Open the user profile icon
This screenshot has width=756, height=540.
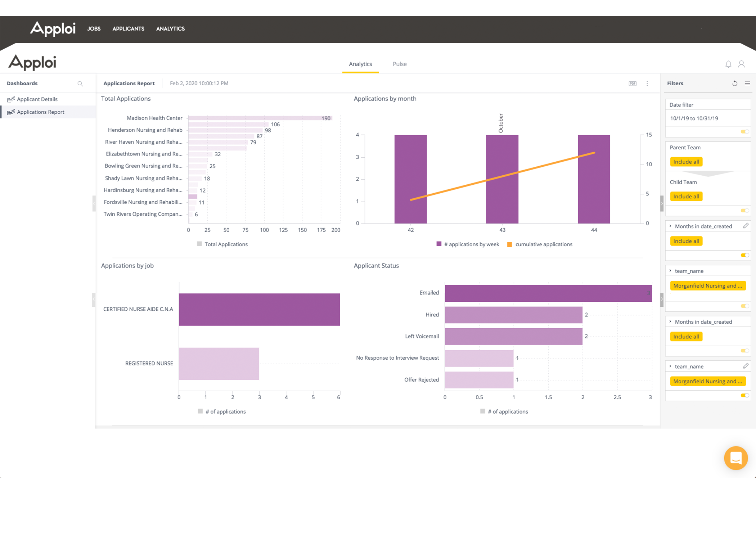pos(741,64)
